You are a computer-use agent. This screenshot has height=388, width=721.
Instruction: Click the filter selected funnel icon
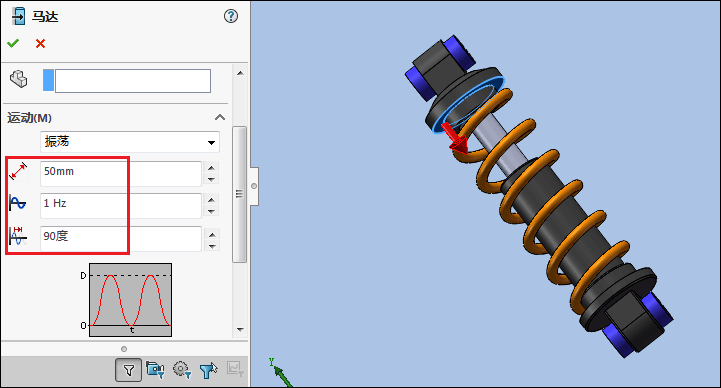208,371
